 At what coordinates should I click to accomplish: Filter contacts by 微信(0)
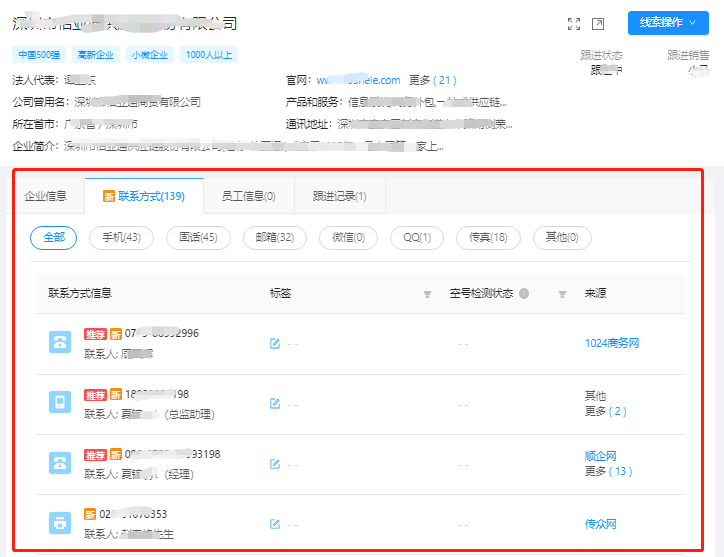pos(348,237)
